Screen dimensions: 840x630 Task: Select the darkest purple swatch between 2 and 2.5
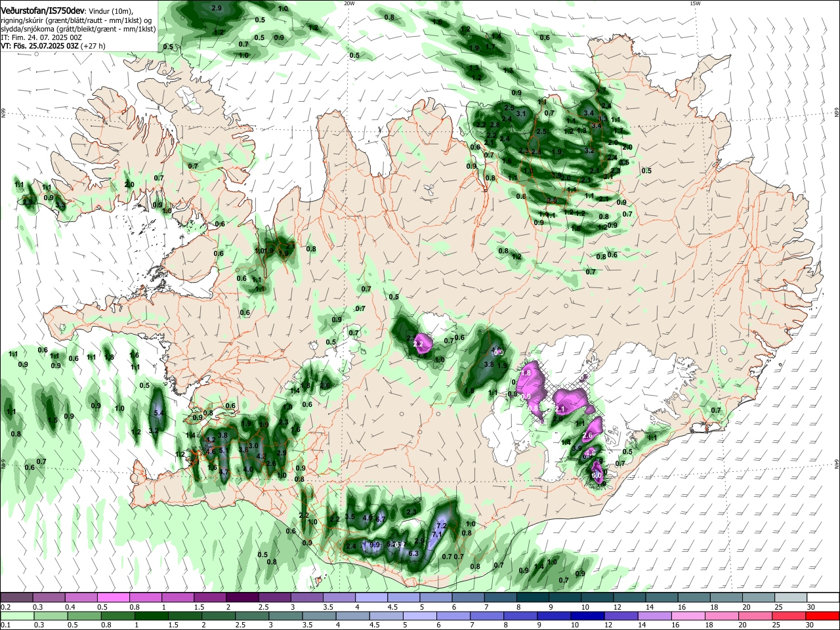click(x=242, y=597)
